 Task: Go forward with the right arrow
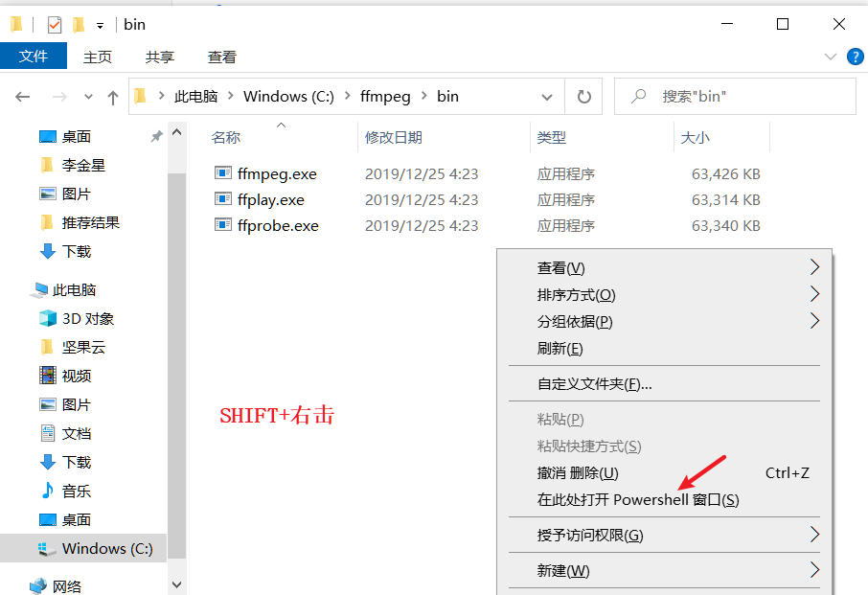tap(59, 97)
